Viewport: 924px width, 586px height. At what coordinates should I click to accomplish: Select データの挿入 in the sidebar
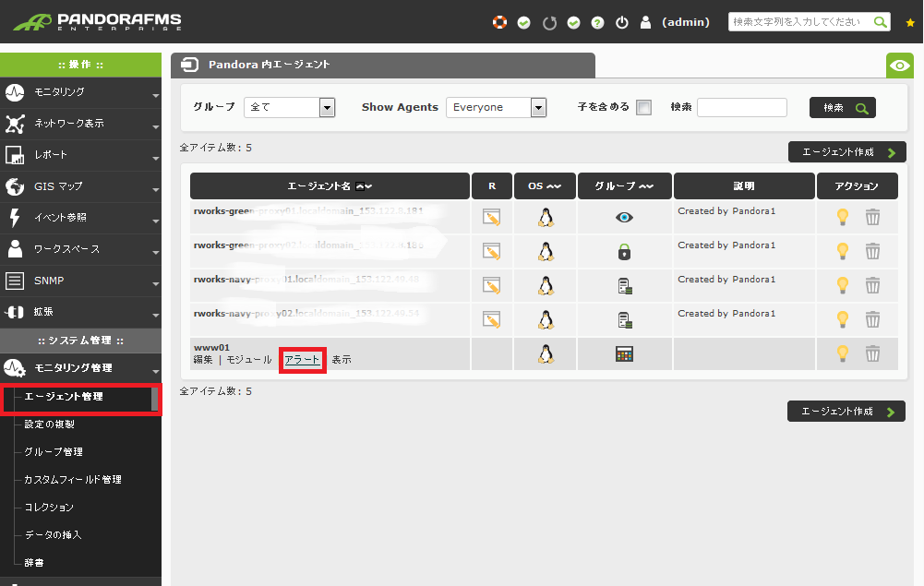53,534
